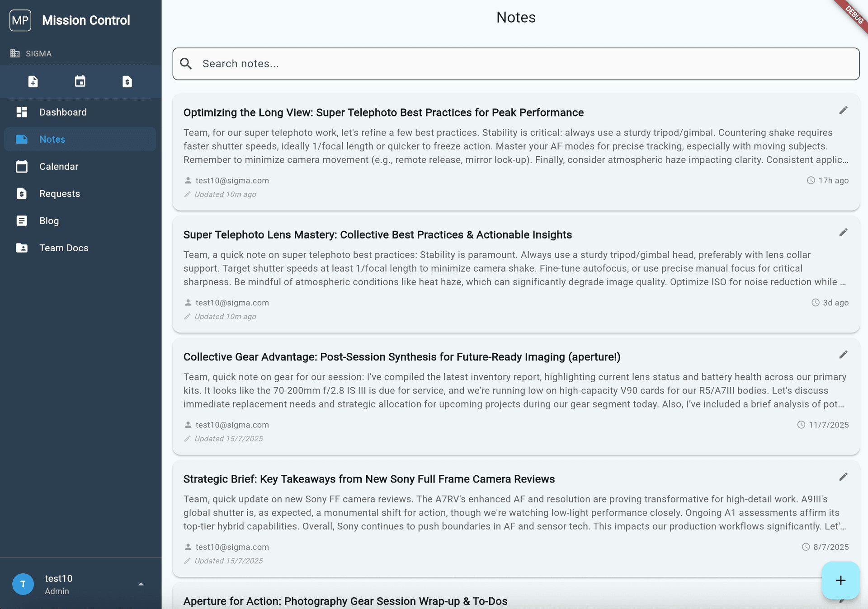Select Notes in the sidebar
Viewport: 868px width, 609px height.
(x=80, y=139)
